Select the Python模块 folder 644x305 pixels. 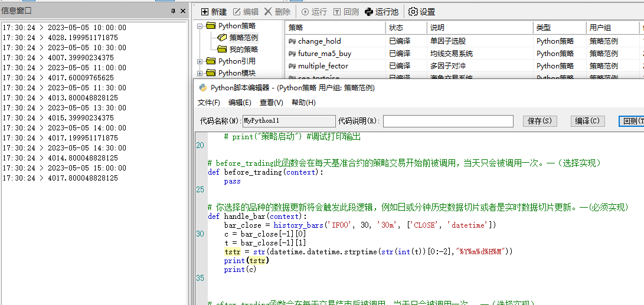point(237,73)
